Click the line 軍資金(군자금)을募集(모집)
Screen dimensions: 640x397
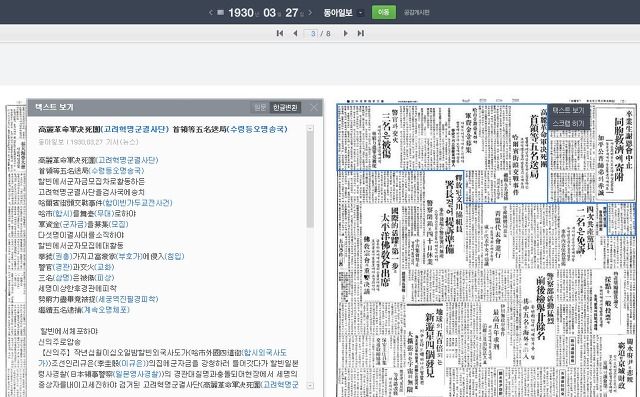pos(83,224)
